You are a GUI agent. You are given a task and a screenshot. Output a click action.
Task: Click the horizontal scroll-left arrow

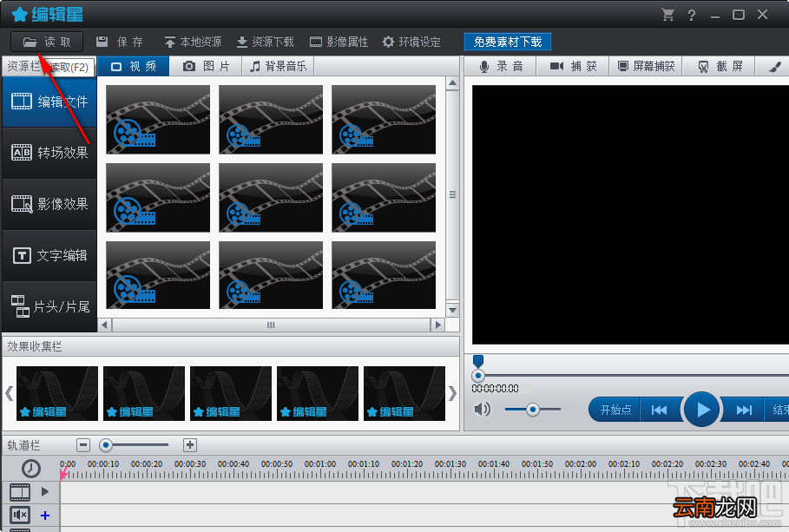point(105,325)
